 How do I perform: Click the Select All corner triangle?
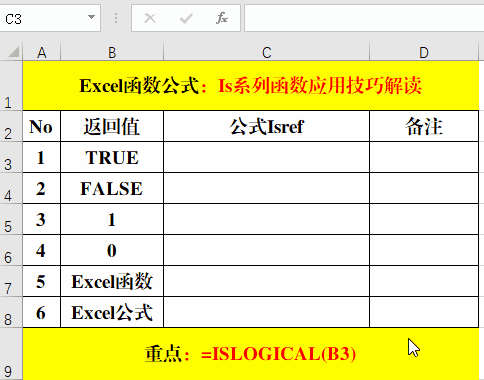pos(13,52)
